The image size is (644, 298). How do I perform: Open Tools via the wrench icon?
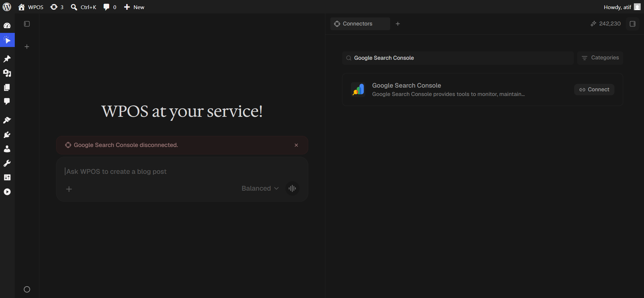click(x=7, y=163)
